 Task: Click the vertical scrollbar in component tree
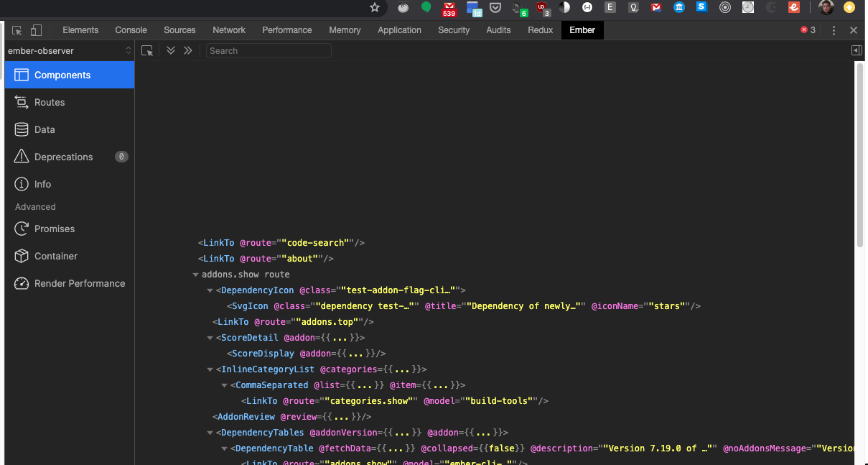click(x=859, y=155)
